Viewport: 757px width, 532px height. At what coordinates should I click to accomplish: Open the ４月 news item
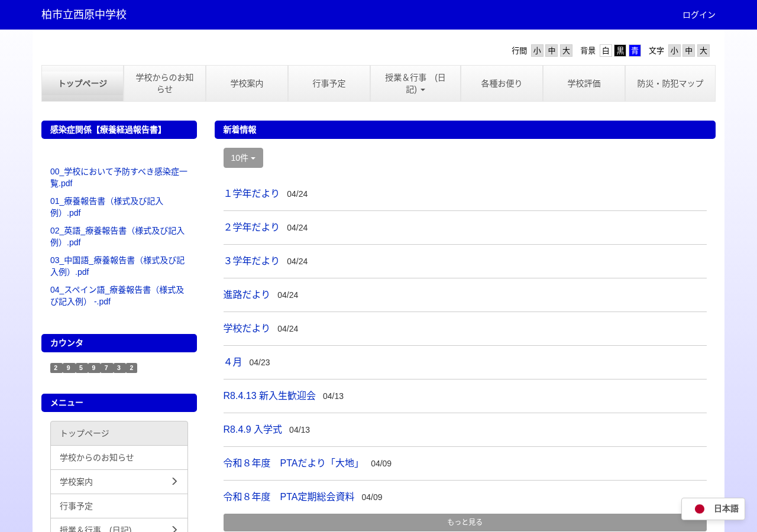coord(233,362)
